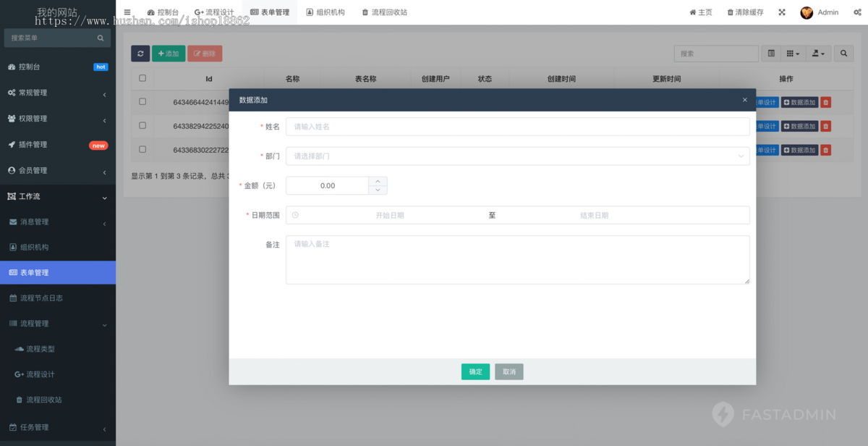
Task: Click the hamburger menu icon beside the tabs
Action: point(127,12)
